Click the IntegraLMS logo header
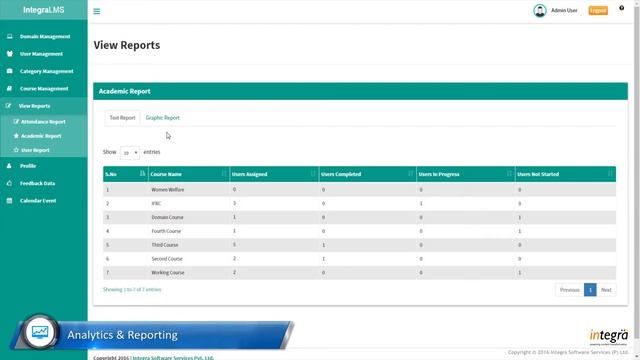Image resolution: width=640 pixels, height=360 pixels. [44, 10]
